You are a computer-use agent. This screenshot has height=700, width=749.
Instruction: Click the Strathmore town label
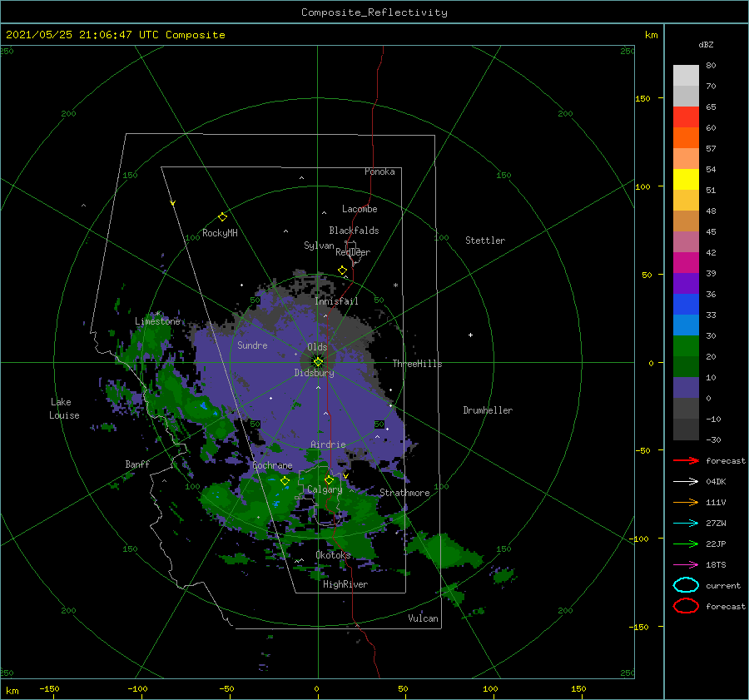pos(404,493)
